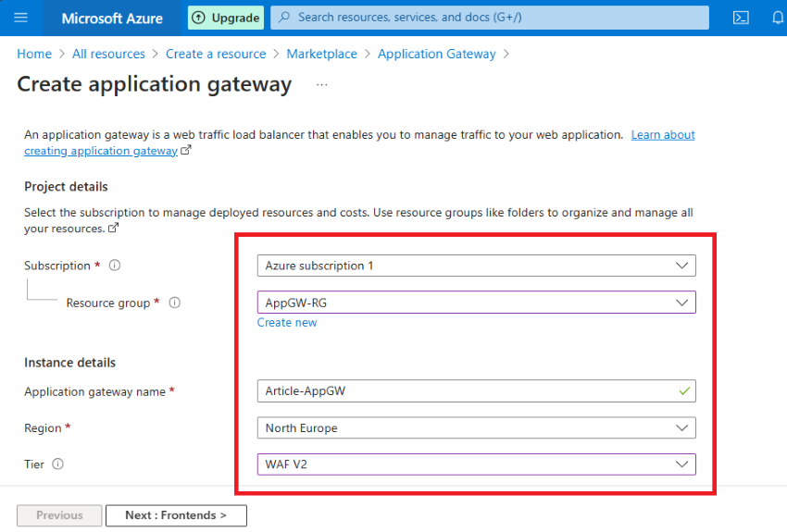Go to All resources breadcrumb
Image resolution: width=787 pixels, height=532 pixels.
tap(108, 54)
